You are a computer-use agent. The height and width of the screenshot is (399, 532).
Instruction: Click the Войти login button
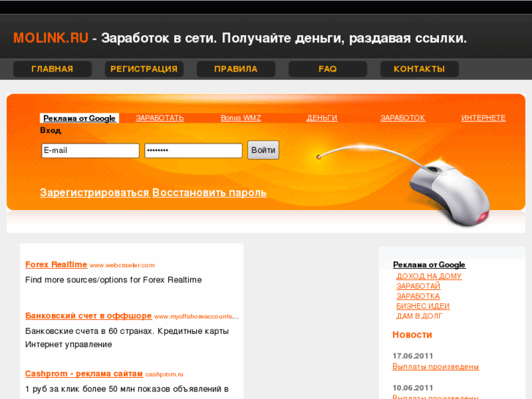click(x=263, y=150)
